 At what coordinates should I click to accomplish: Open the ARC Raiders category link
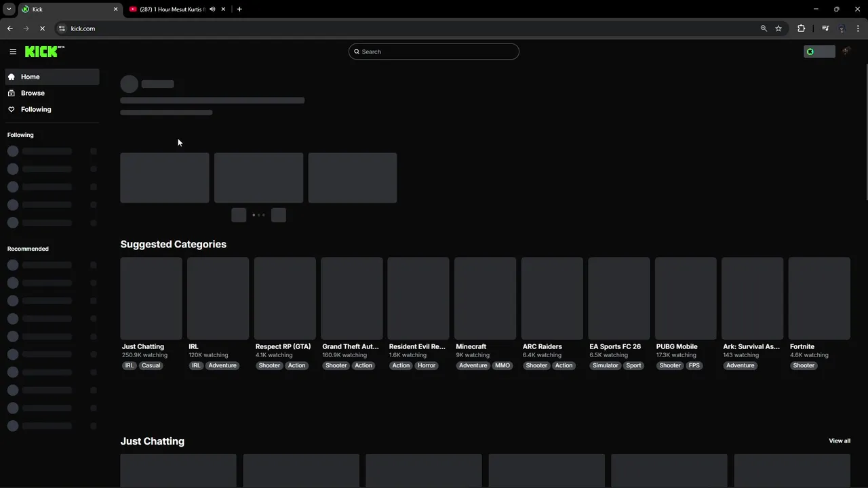[x=542, y=346]
